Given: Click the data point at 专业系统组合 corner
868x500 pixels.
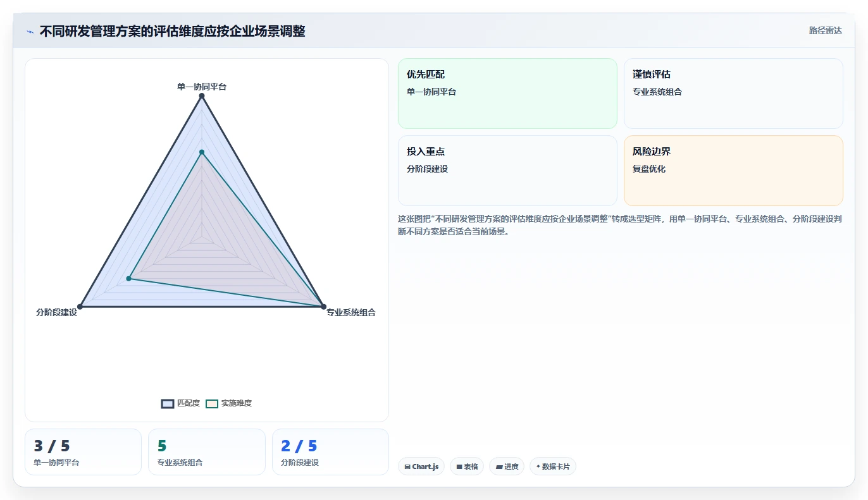Looking at the screenshot, I should coord(323,307).
